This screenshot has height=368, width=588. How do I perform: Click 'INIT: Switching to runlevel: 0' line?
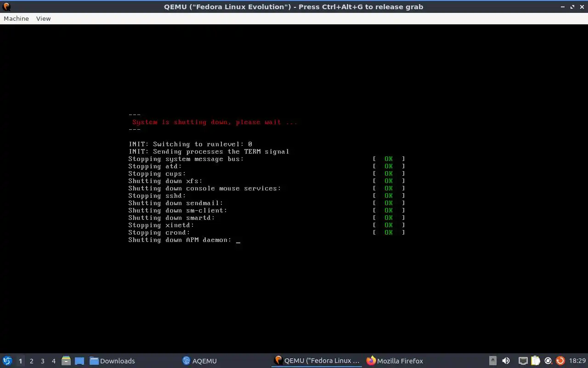(190, 144)
